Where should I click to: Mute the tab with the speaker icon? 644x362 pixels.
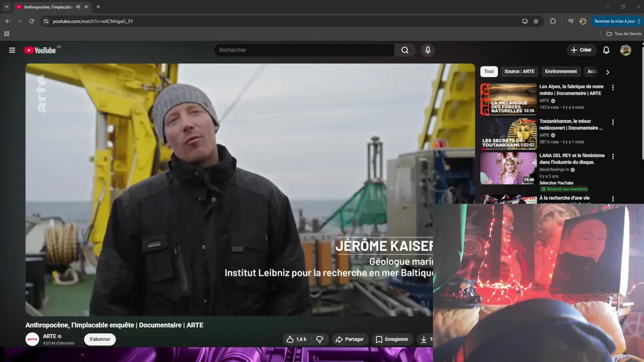78,7
